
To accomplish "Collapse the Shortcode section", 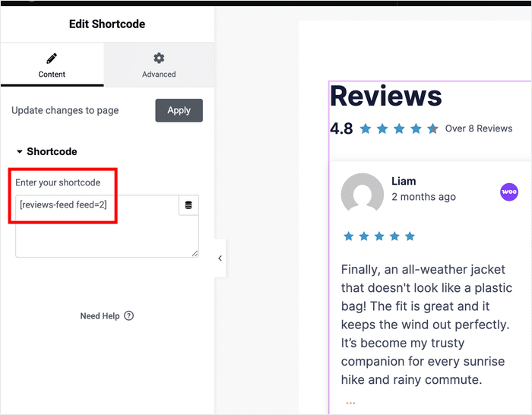I will 47,151.
